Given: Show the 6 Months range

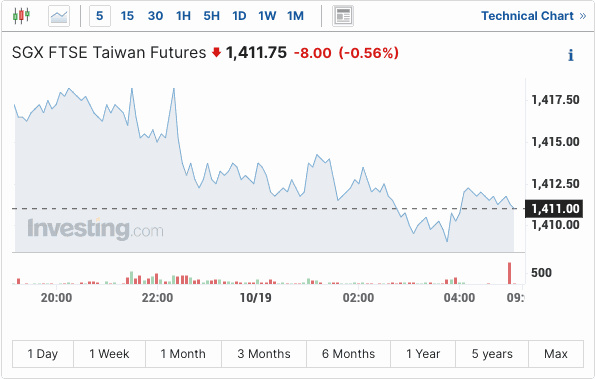Looking at the screenshot, I should click(348, 354).
